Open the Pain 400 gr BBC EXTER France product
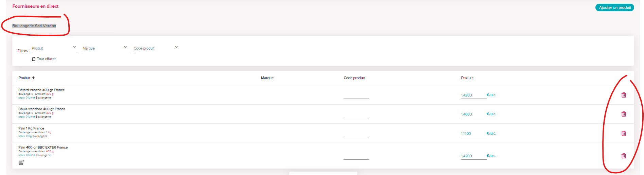 click(x=43, y=147)
